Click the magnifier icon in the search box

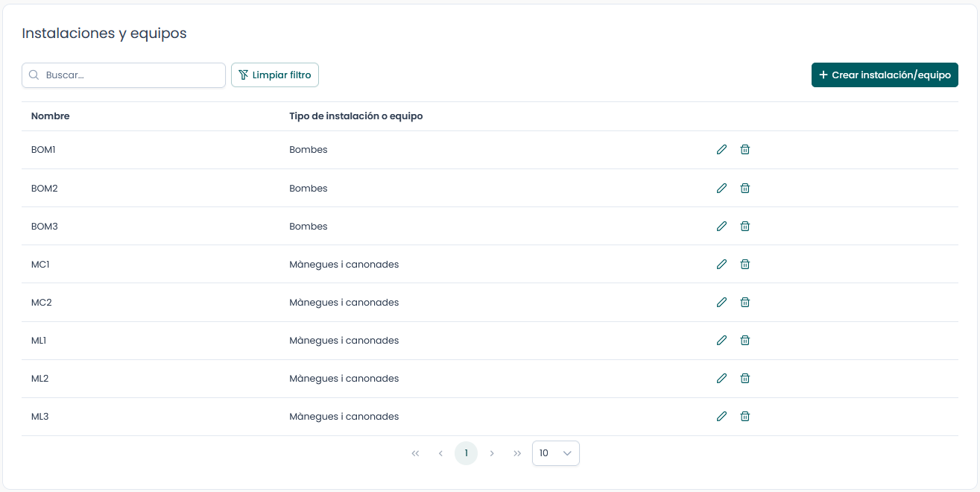tap(34, 75)
